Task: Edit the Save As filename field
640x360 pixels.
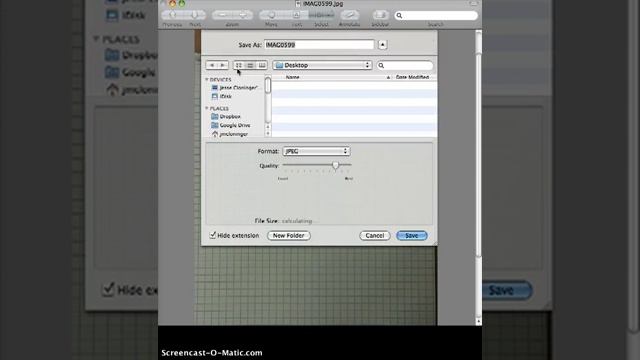Action: click(319, 45)
